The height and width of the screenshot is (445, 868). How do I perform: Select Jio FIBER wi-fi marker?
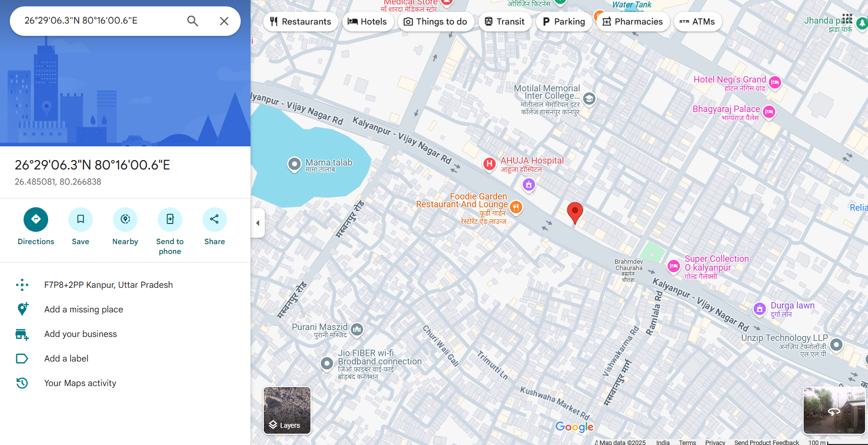click(x=327, y=363)
